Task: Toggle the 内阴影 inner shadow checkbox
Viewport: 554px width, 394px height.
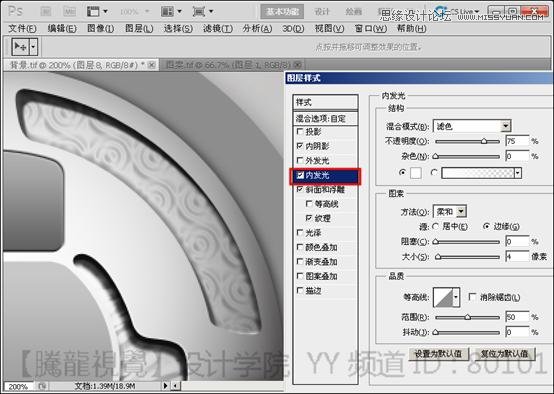Action: coord(300,146)
